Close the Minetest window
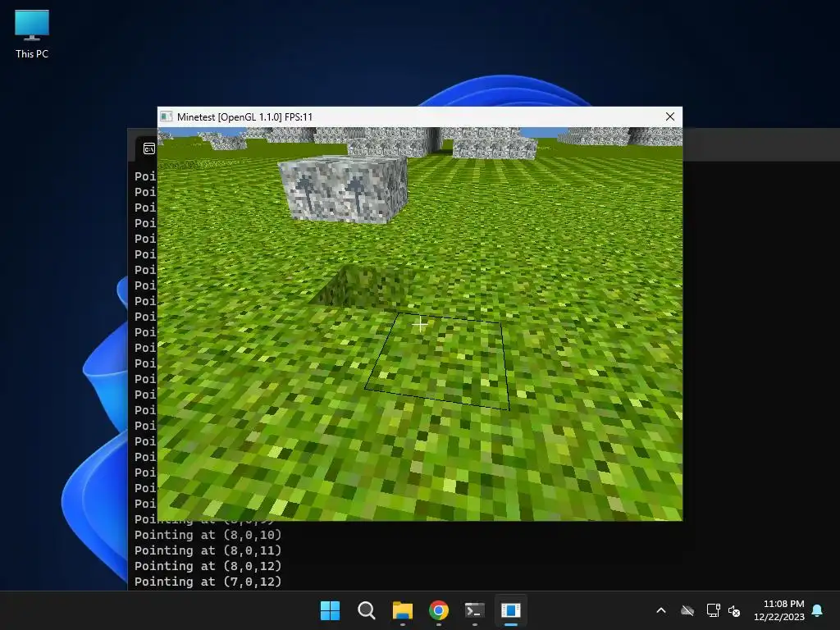This screenshot has width=840, height=630. coord(669,116)
